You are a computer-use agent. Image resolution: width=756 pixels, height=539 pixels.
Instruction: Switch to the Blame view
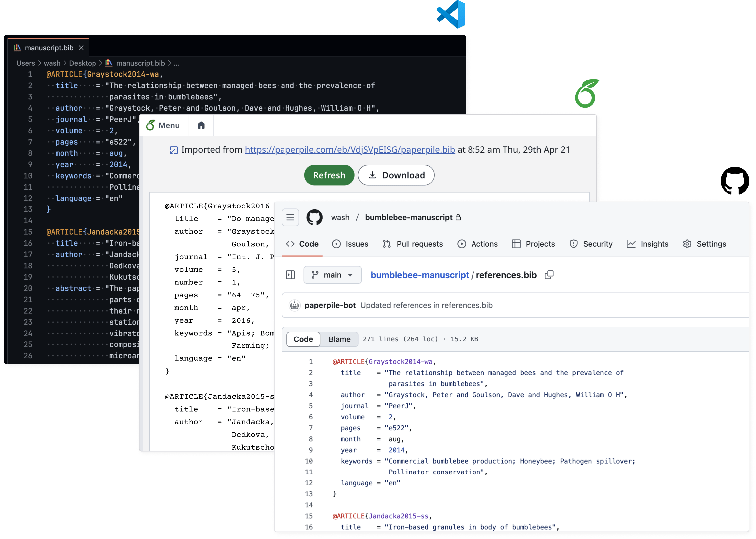tap(339, 339)
